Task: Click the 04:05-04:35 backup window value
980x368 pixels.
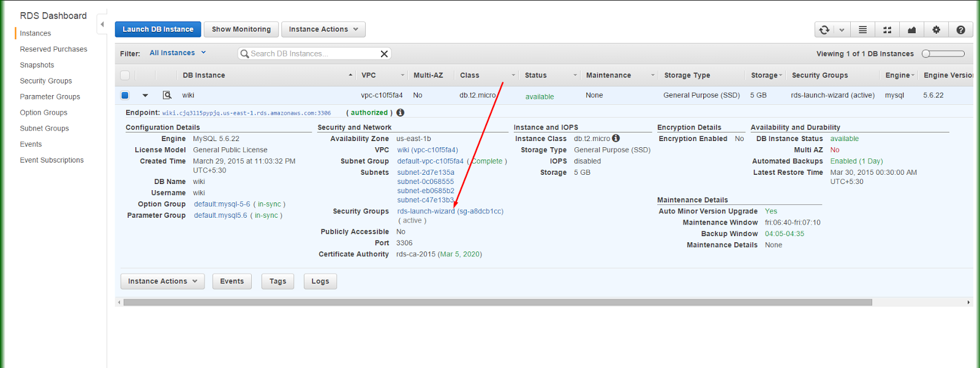Action: 785,234
